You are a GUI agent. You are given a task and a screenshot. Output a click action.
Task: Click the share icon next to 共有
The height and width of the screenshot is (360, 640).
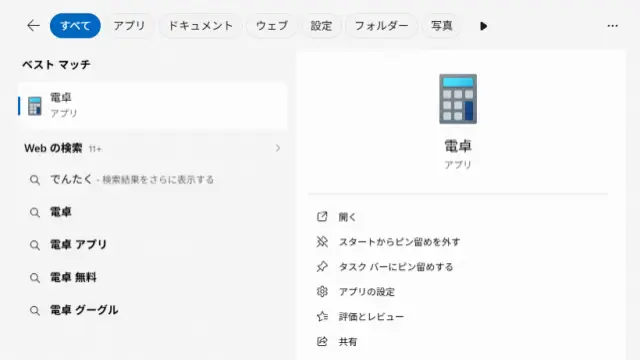coord(322,341)
